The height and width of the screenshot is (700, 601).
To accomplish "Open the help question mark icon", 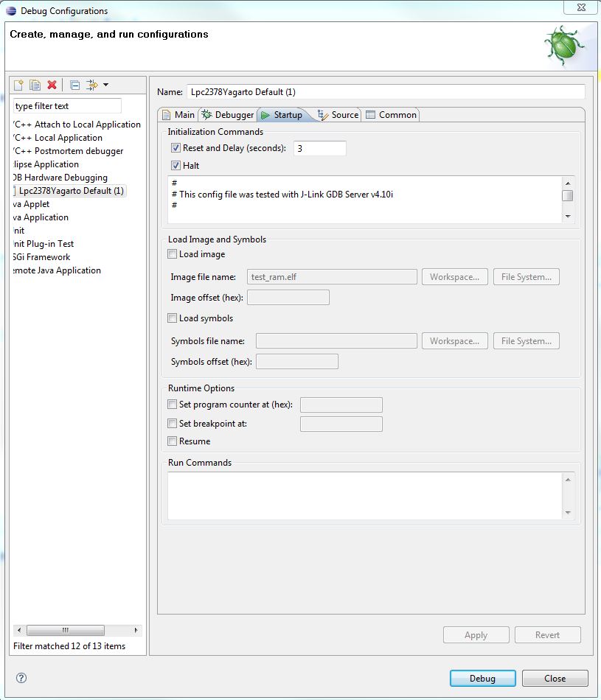I will tap(21, 678).
